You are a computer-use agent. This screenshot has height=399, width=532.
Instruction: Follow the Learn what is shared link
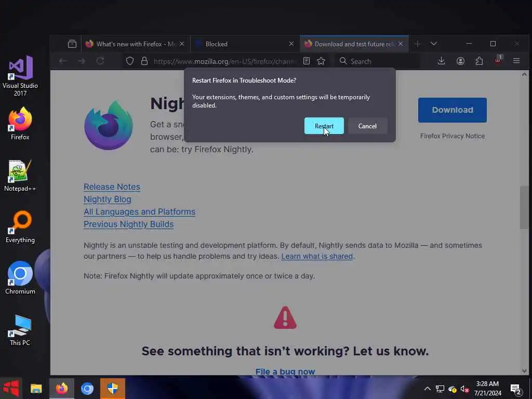(x=317, y=256)
